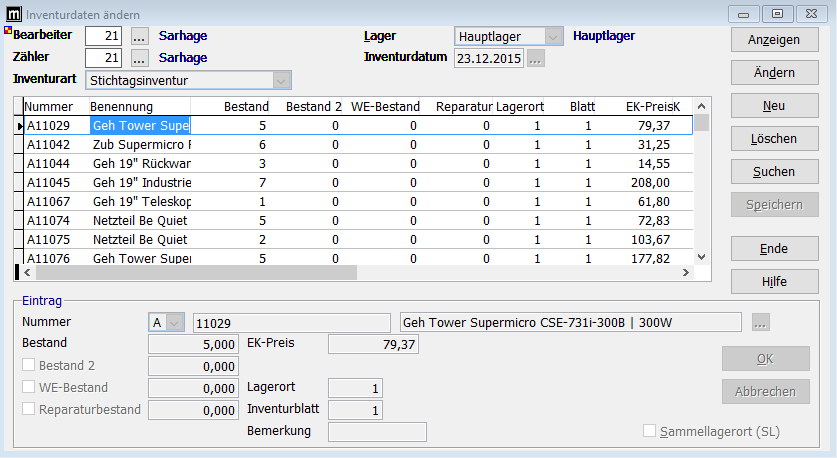Image resolution: width=837 pixels, height=458 pixels.
Task: Open the Inventurart dropdown list
Action: pos(281,80)
